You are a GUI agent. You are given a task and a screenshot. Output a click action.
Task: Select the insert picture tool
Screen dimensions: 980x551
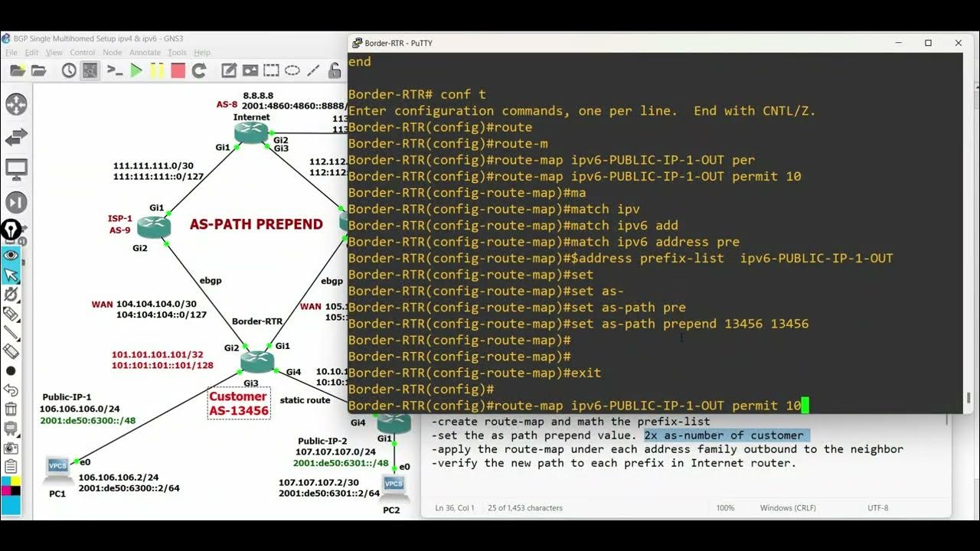coord(250,71)
